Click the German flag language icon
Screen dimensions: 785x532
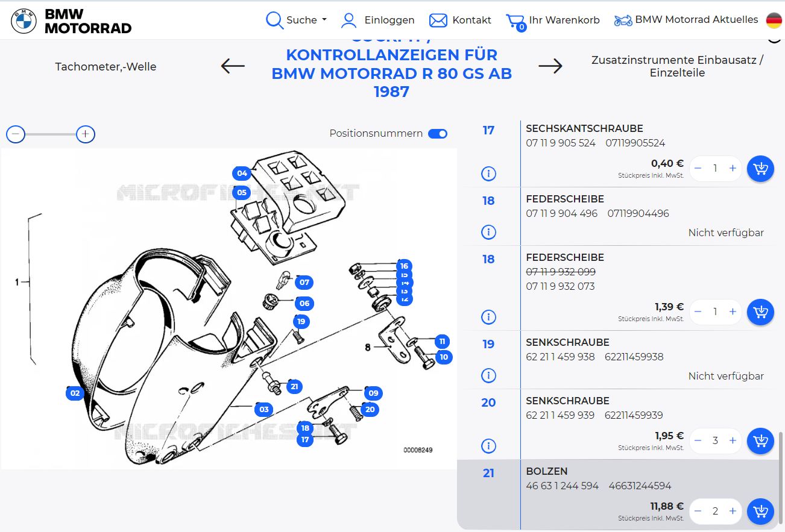coord(774,19)
